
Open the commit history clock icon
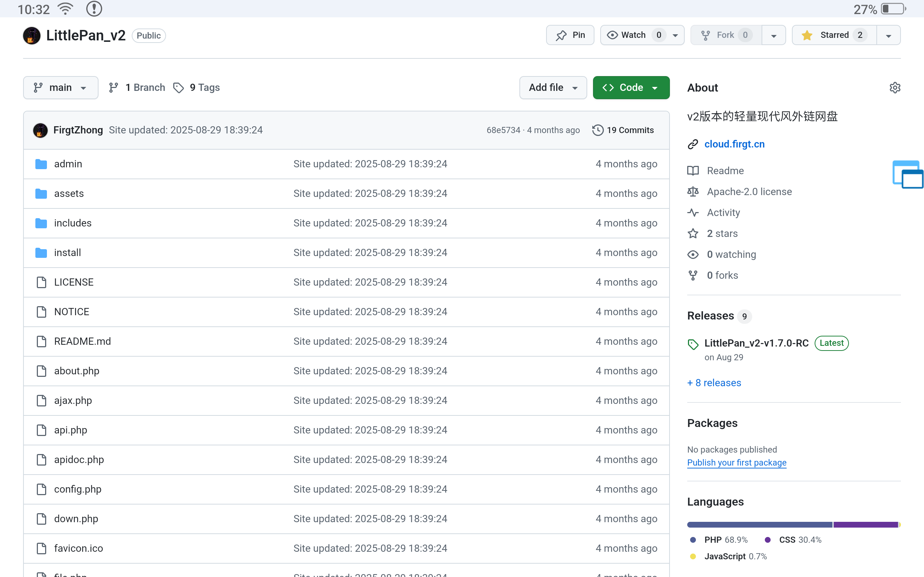pyautogui.click(x=598, y=130)
